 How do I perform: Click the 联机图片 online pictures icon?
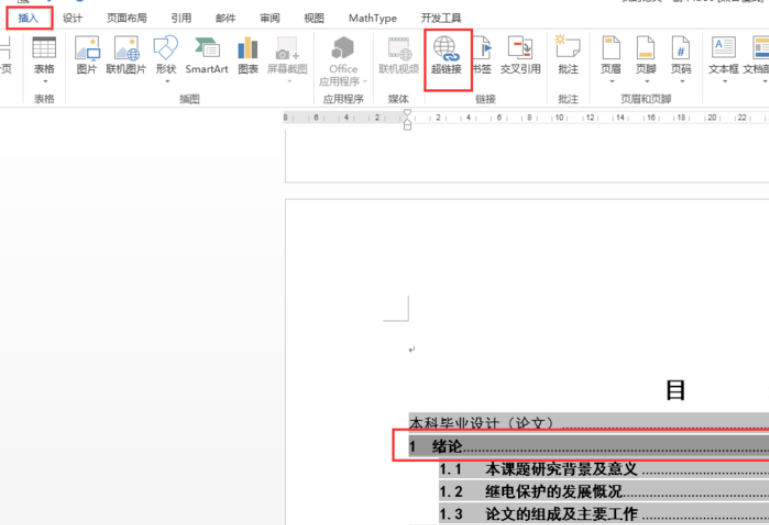126,48
